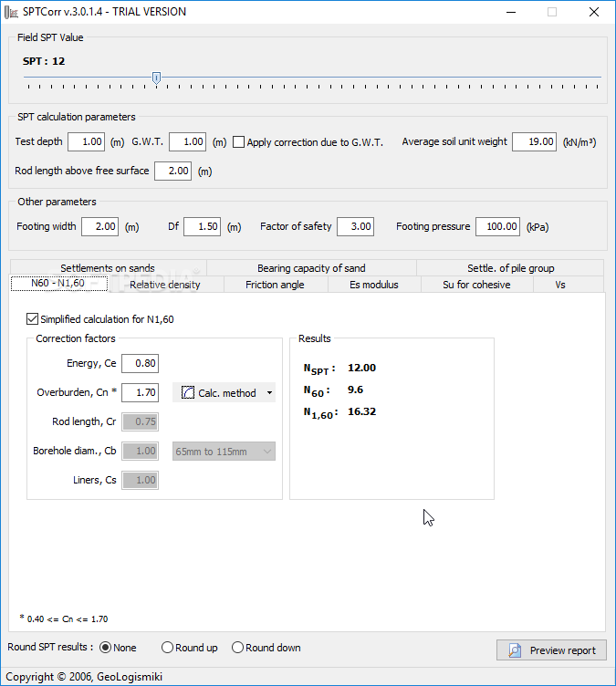Click the N1,60 result value 16.32

click(x=361, y=411)
